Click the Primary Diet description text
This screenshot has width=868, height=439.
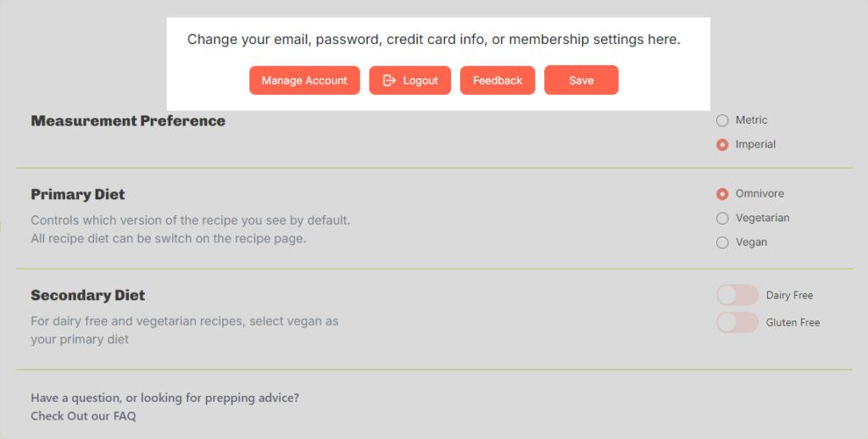coord(191,229)
